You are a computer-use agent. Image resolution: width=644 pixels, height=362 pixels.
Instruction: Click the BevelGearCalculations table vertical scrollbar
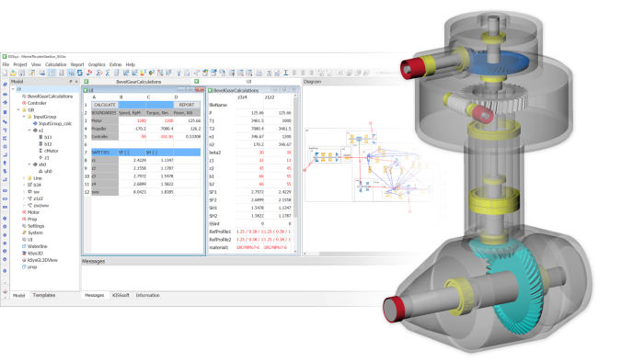pyautogui.click(x=294, y=172)
